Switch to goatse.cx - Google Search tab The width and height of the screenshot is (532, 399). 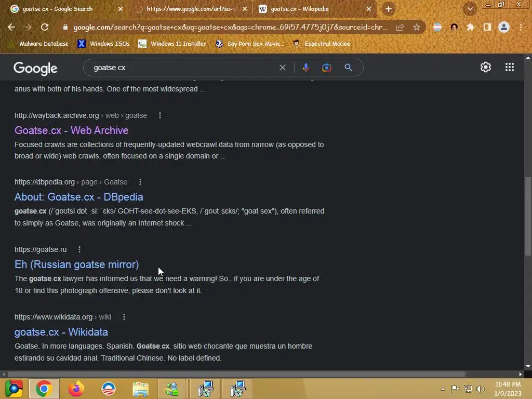coord(57,9)
